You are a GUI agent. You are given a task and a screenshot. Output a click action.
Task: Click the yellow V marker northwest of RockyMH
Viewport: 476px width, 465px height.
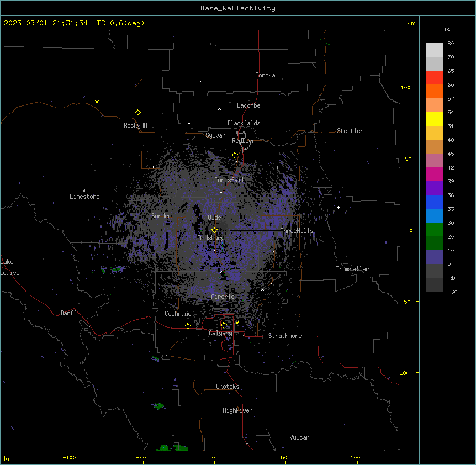[97, 102]
